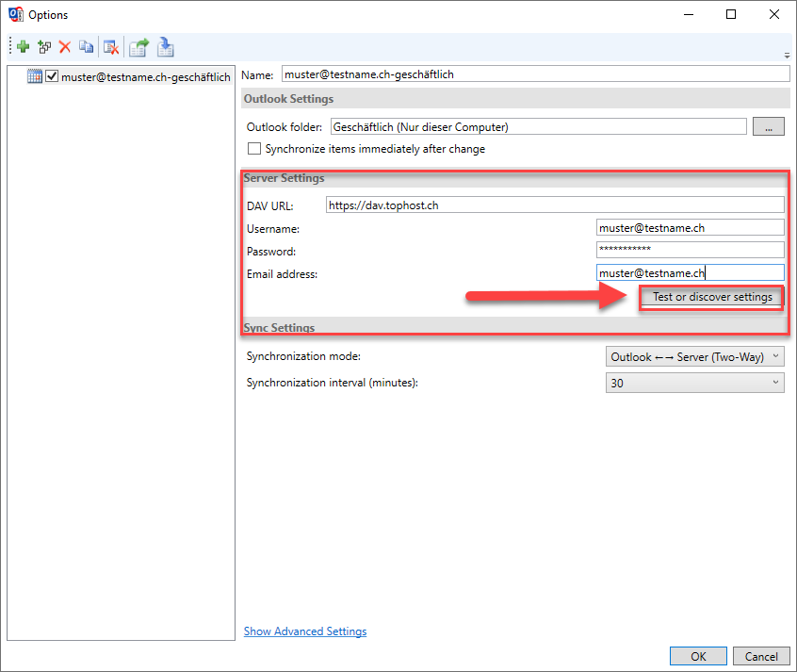Export profiles using green arrow icon

pos(138,47)
